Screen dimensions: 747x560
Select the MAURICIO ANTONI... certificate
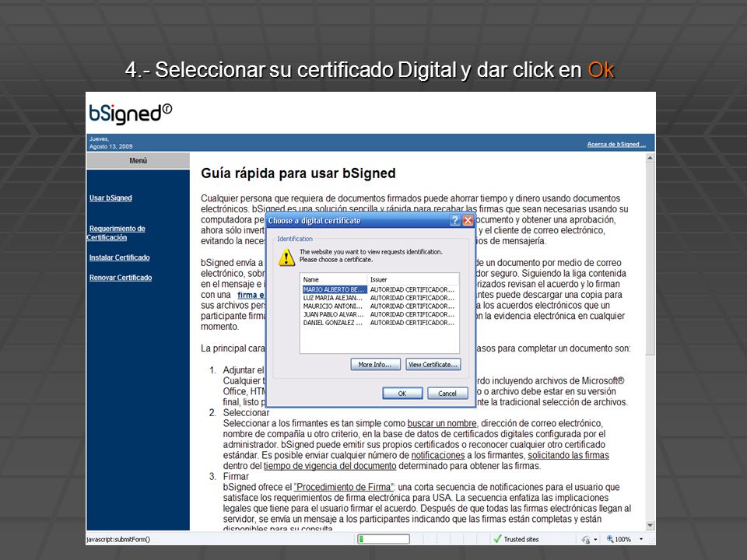[333, 306]
